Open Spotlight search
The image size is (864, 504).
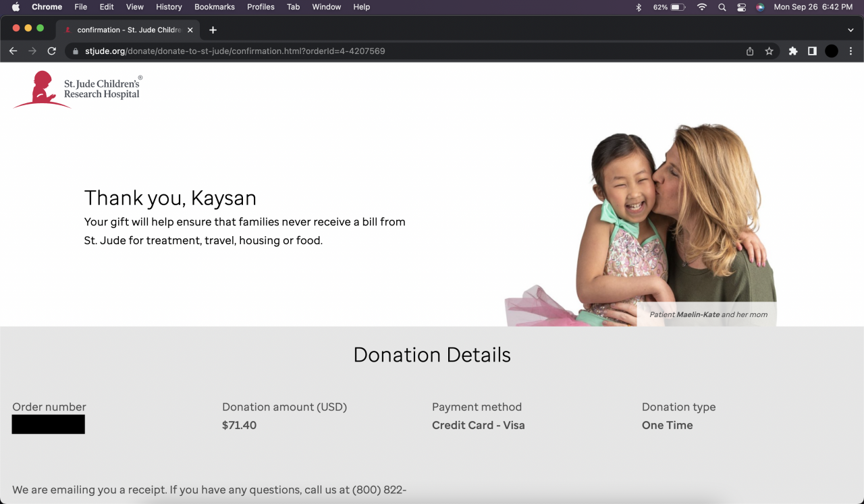[x=722, y=7]
